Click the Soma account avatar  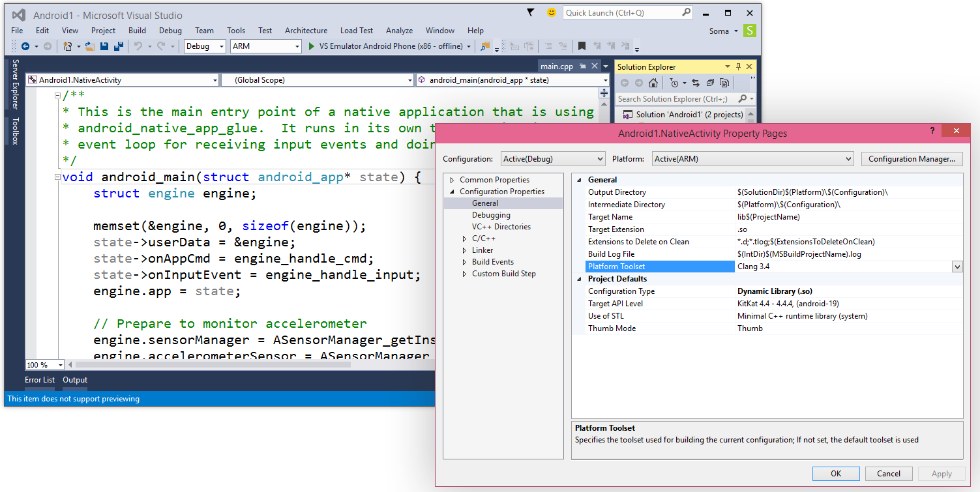[750, 31]
